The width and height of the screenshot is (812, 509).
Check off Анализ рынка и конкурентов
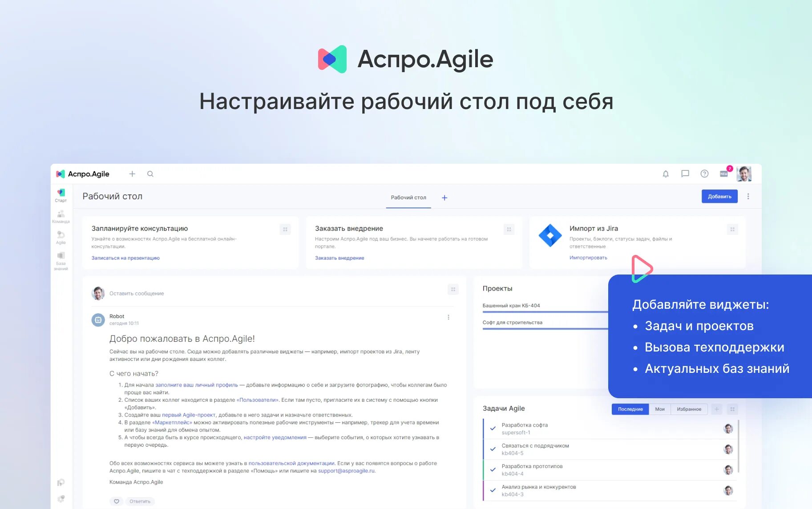click(x=492, y=490)
